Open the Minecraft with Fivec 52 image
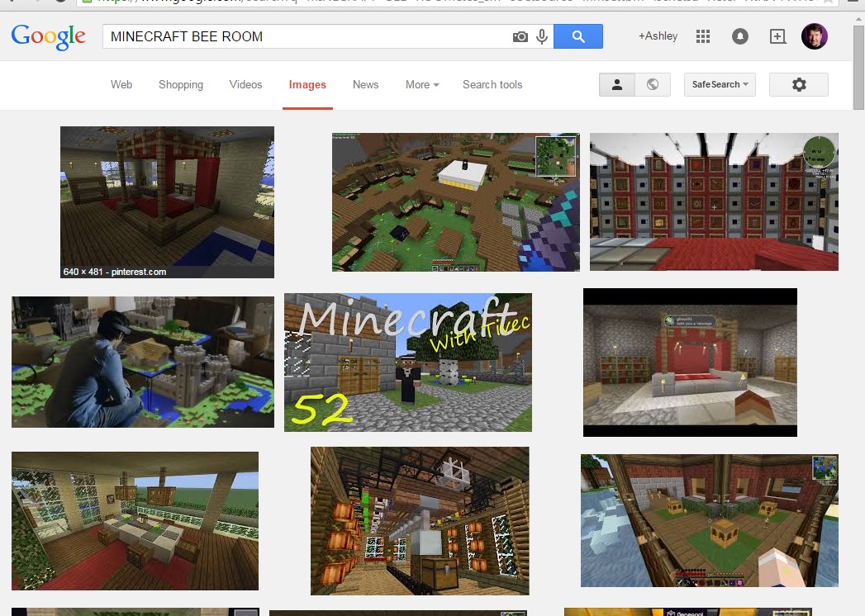865x616 pixels. click(x=408, y=362)
